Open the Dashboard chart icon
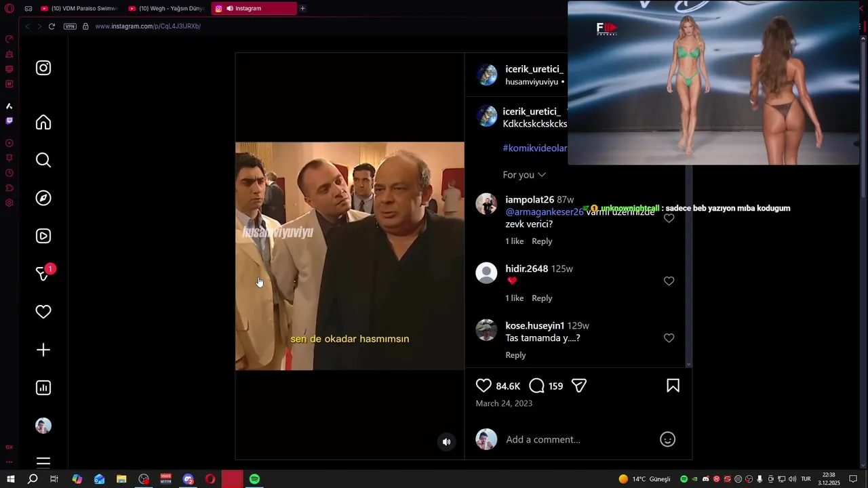The image size is (868, 488). tap(43, 388)
